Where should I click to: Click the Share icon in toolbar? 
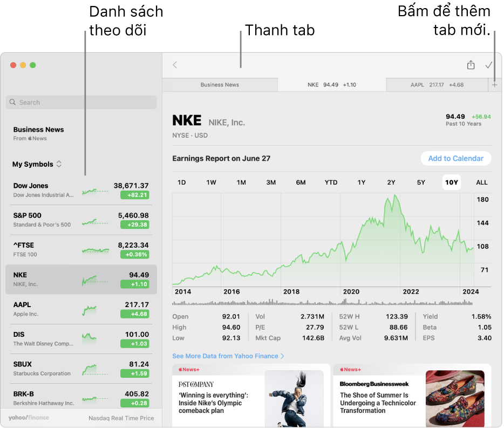point(471,65)
